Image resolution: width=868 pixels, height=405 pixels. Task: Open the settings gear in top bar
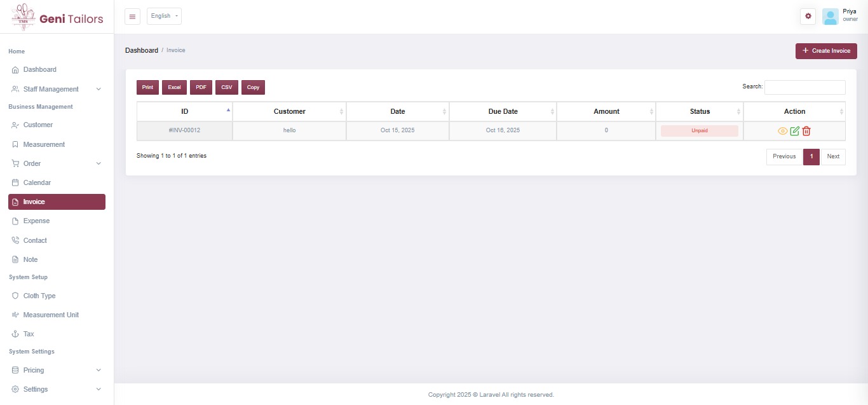point(808,17)
